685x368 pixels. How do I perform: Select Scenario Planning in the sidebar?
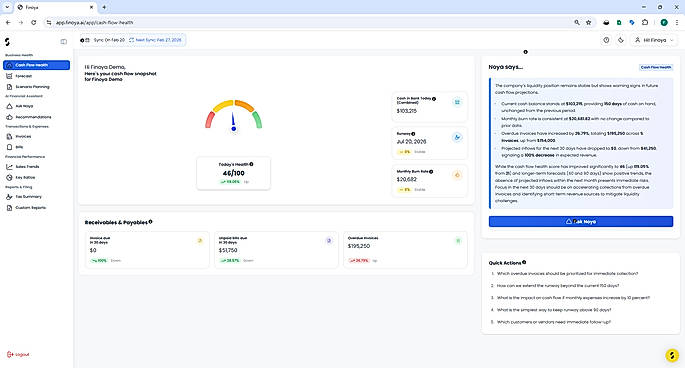[28, 87]
